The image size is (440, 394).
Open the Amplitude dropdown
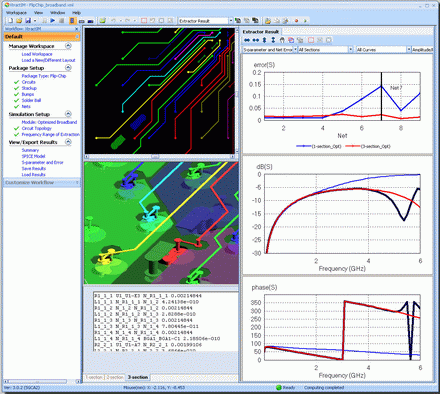[x=422, y=49]
